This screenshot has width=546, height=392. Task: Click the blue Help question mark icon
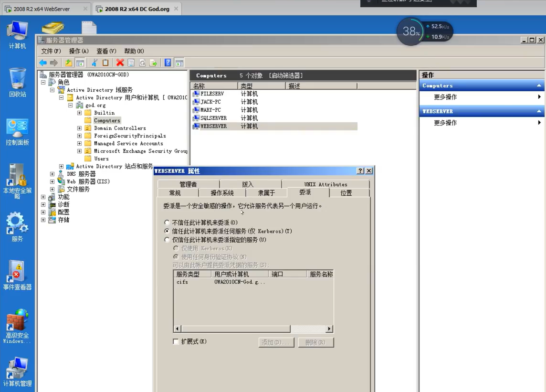168,63
